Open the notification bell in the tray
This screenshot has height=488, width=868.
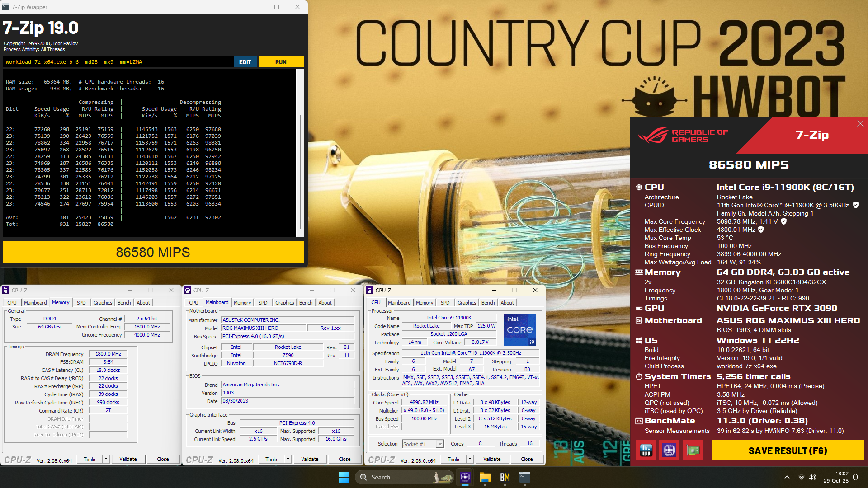coord(855,477)
